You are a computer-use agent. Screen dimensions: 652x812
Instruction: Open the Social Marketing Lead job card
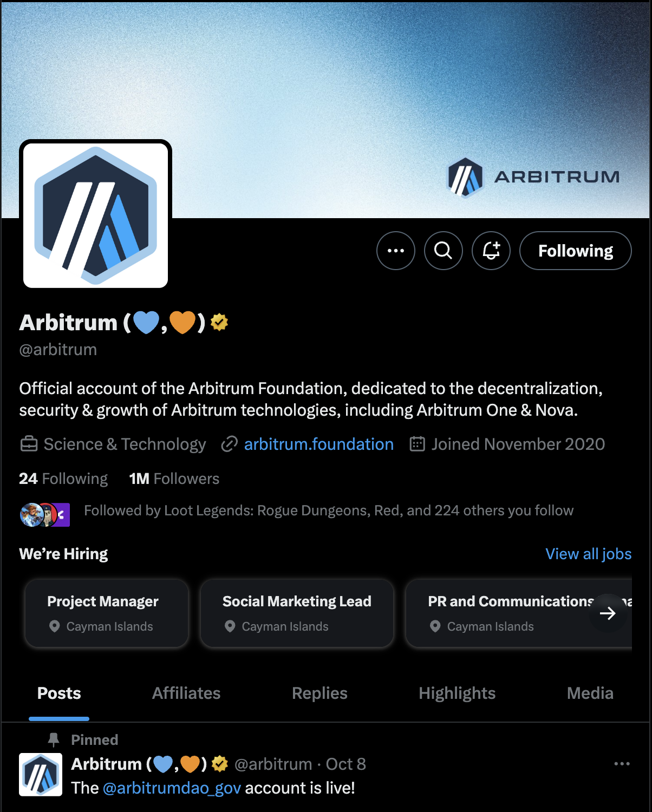click(x=297, y=613)
